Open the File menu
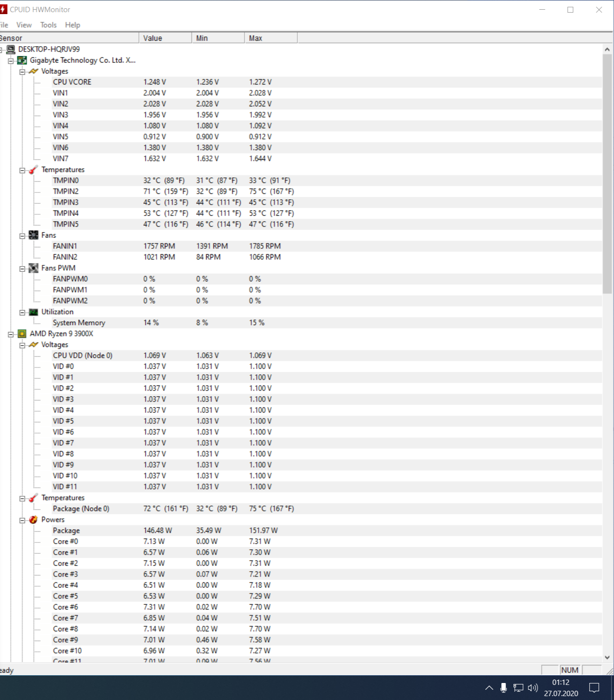Viewport: 614px width, 700px height. (4, 25)
